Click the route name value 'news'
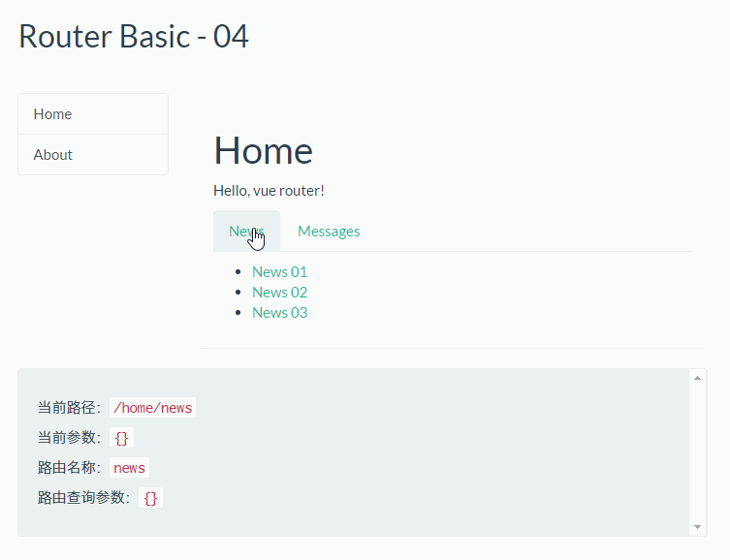Image resolution: width=730 pixels, height=560 pixels. pos(129,468)
